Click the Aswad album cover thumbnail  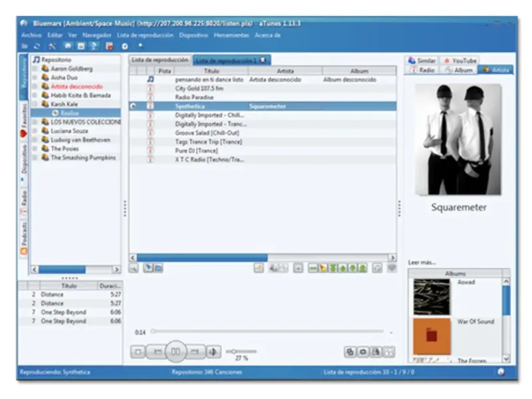coord(432,297)
